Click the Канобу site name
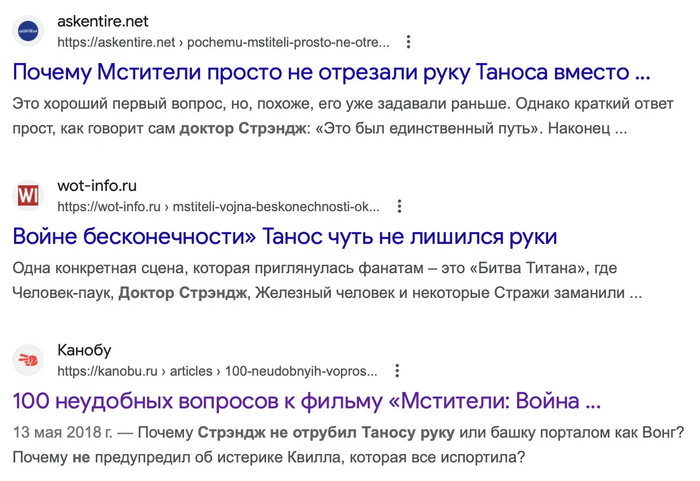 coord(84,350)
